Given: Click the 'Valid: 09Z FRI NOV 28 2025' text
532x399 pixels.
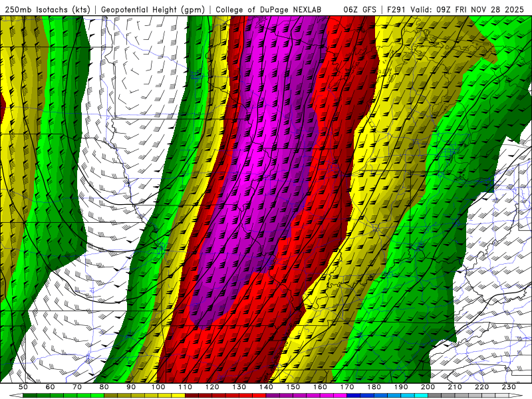Looking at the screenshot, I should (x=467, y=10).
